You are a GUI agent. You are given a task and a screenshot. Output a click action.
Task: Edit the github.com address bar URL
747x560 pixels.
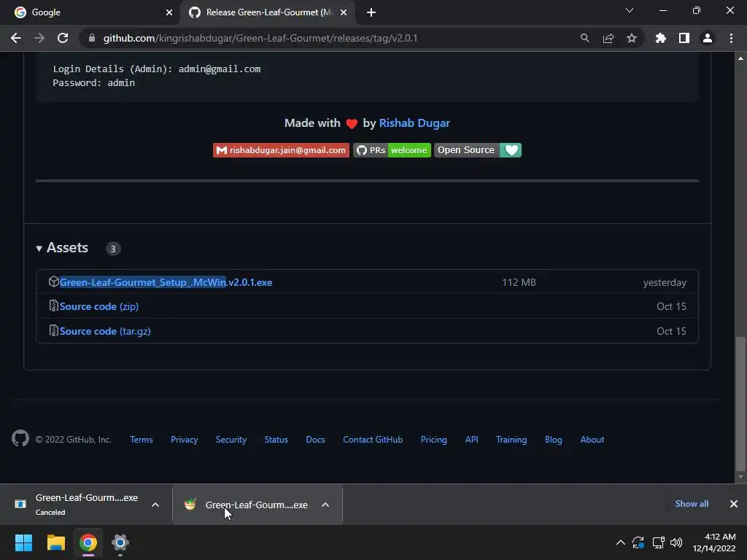(260, 38)
